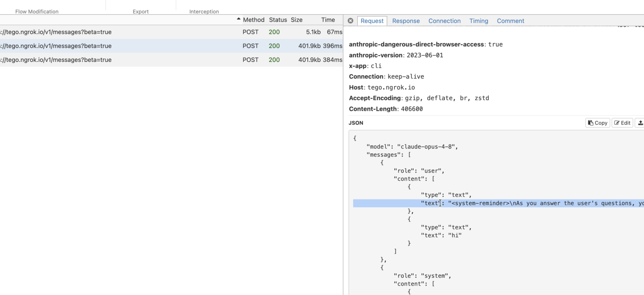Click the "role": "user" JSON line
The image size is (644, 295).
[x=419, y=171]
